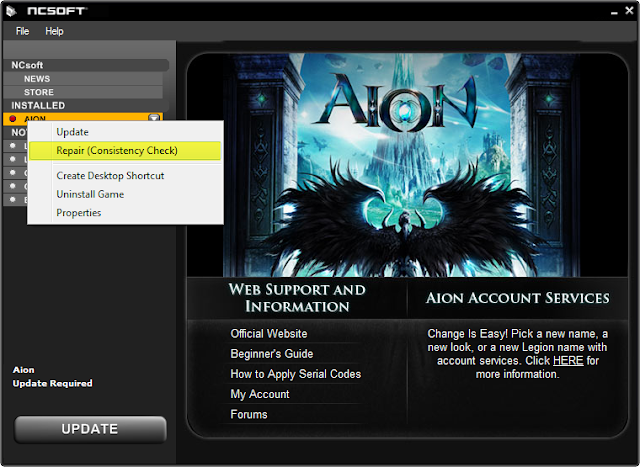640x467 pixels.
Task: Open the Forums link
Action: pyautogui.click(x=249, y=414)
